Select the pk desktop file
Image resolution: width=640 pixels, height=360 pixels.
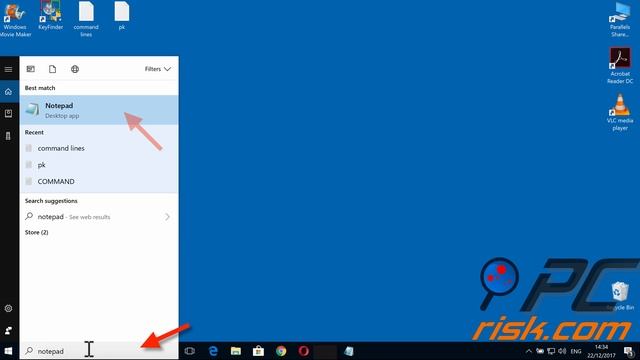[122, 16]
